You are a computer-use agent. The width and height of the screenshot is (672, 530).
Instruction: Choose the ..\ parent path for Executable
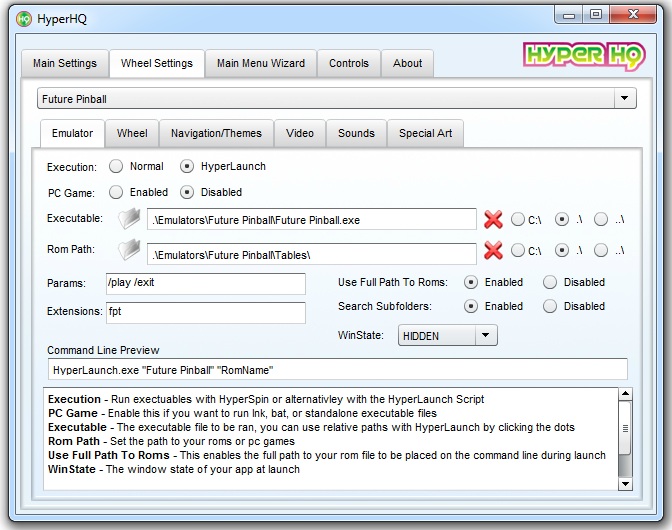click(601, 219)
